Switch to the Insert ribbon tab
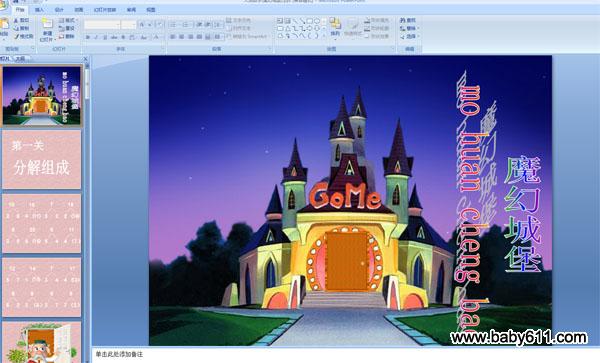Screen dimensions: 600x363 click(39, 10)
